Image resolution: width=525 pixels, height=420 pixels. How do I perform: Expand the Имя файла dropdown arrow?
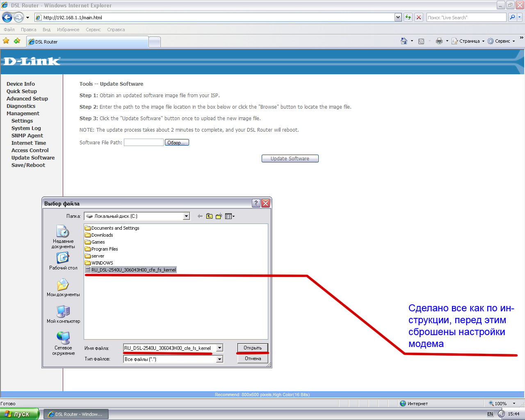[x=220, y=348]
